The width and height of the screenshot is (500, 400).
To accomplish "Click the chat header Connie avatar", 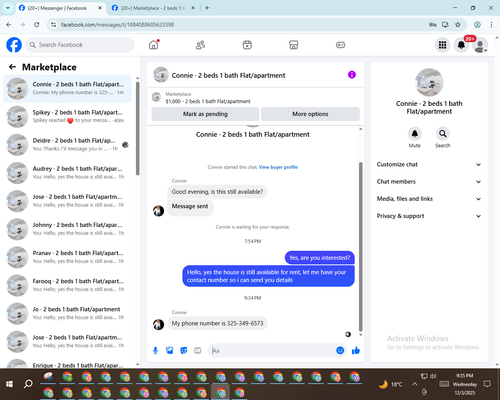I will coord(161,75).
